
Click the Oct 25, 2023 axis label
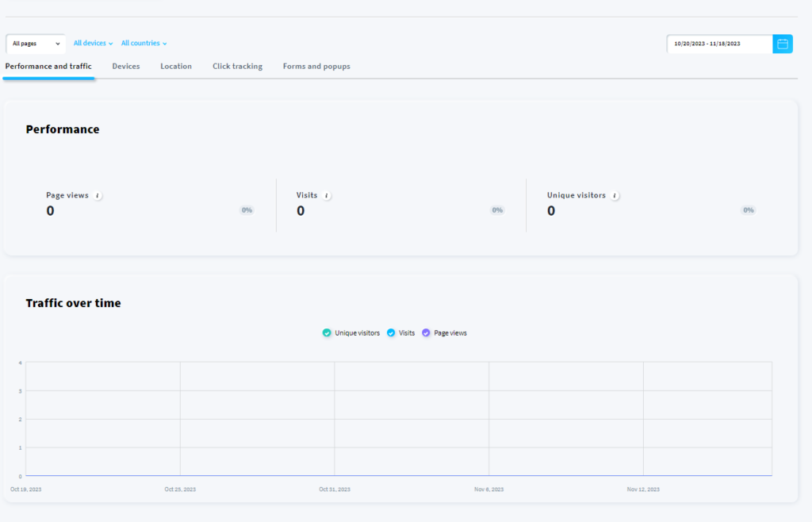[180, 489]
